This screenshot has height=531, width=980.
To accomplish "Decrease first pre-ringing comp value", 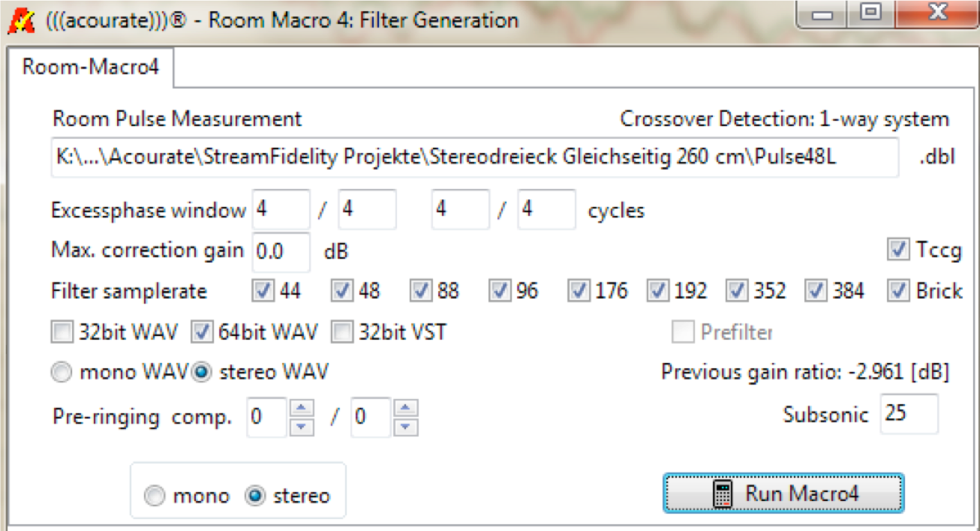I will point(300,426).
